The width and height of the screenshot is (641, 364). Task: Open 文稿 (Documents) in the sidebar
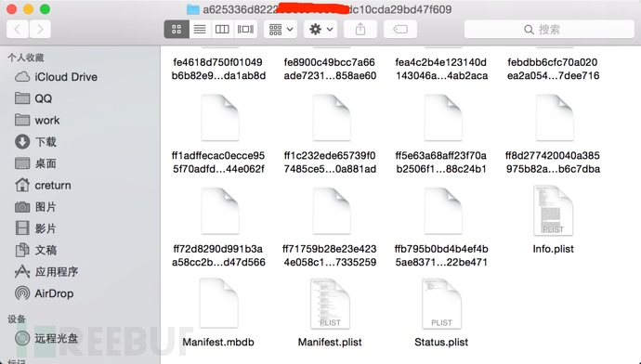point(36,250)
